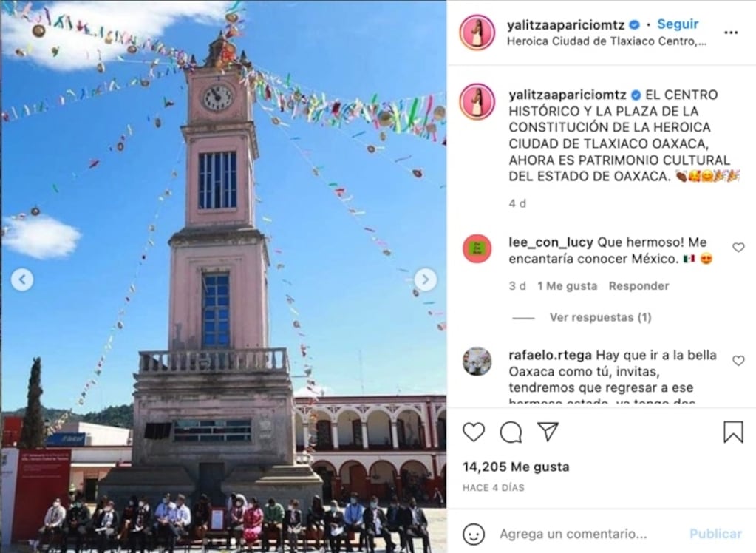Open yalitzaapariciomtz profile picture in header
The height and width of the screenshot is (553, 756).
[477, 33]
